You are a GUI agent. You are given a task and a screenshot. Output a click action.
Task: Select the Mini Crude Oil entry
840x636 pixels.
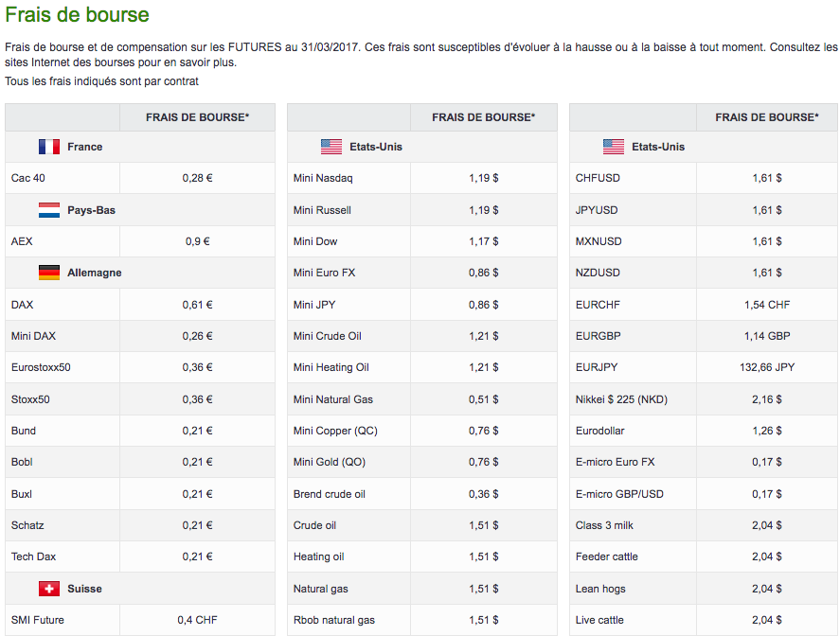[328, 336]
